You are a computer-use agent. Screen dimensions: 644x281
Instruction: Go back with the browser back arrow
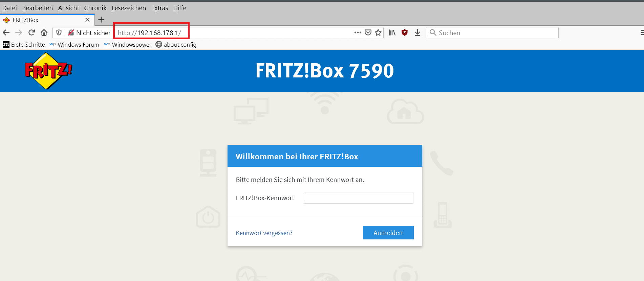tap(6, 32)
